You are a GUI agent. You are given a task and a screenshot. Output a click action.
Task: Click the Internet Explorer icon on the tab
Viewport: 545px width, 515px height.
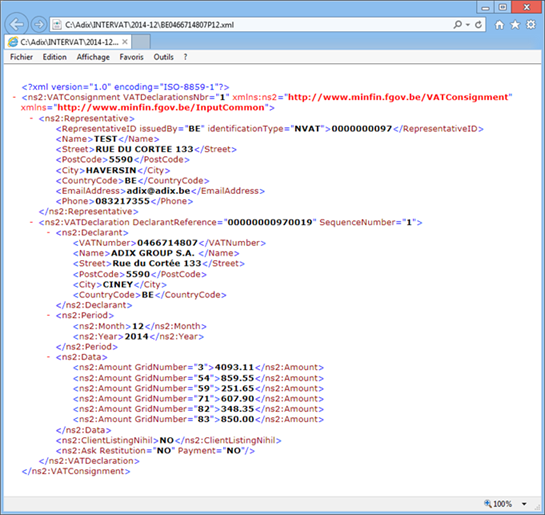(x=13, y=42)
